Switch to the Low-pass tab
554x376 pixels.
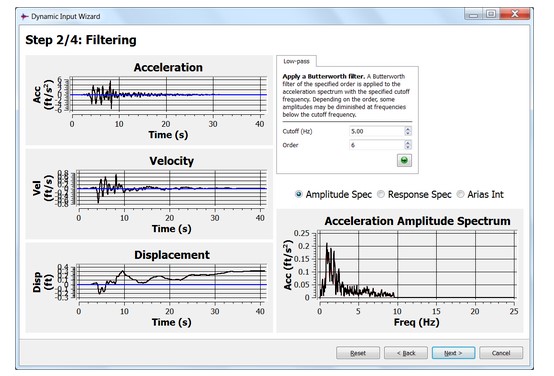296,61
